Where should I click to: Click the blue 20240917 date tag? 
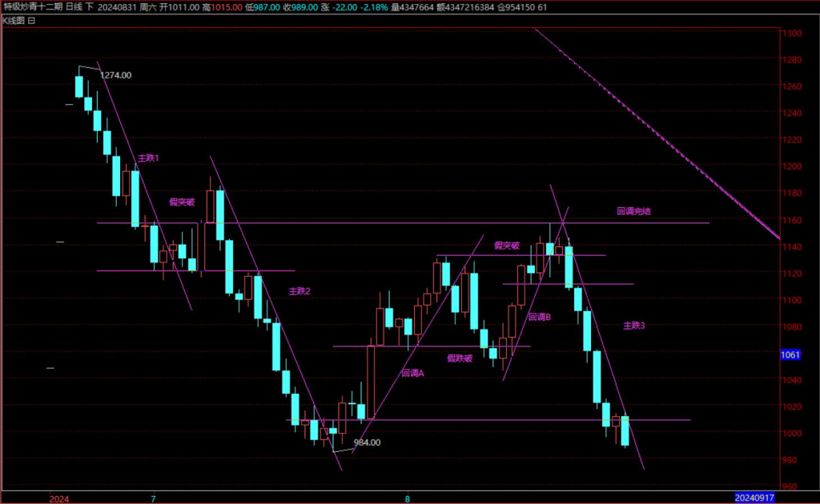pos(754,498)
